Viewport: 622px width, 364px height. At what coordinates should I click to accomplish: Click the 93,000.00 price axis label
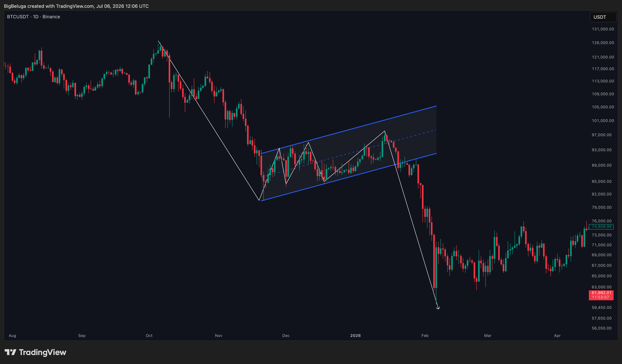[602, 150]
